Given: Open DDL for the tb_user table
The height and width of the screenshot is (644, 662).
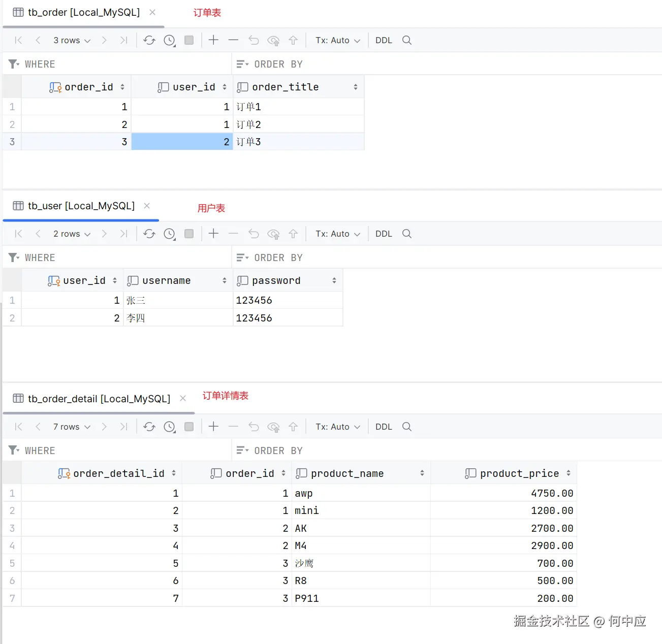Looking at the screenshot, I should [x=384, y=234].
